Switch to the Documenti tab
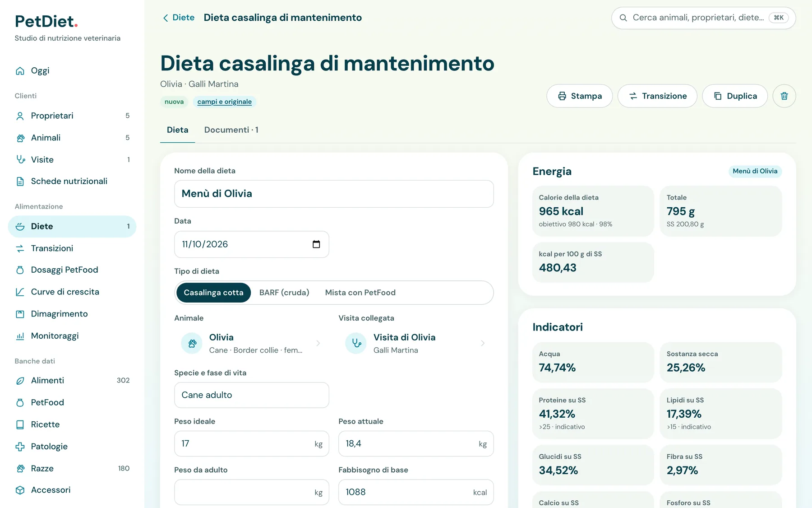 pyautogui.click(x=231, y=130)
